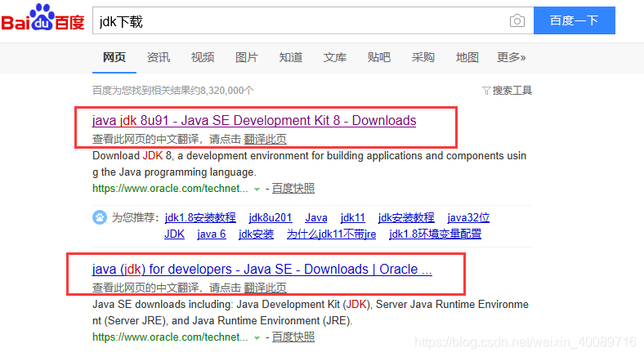The width and height of the screenshot is (644, 357).
Task: Open the java jdk 8u91 Downloads result
Action: (254, 120)
